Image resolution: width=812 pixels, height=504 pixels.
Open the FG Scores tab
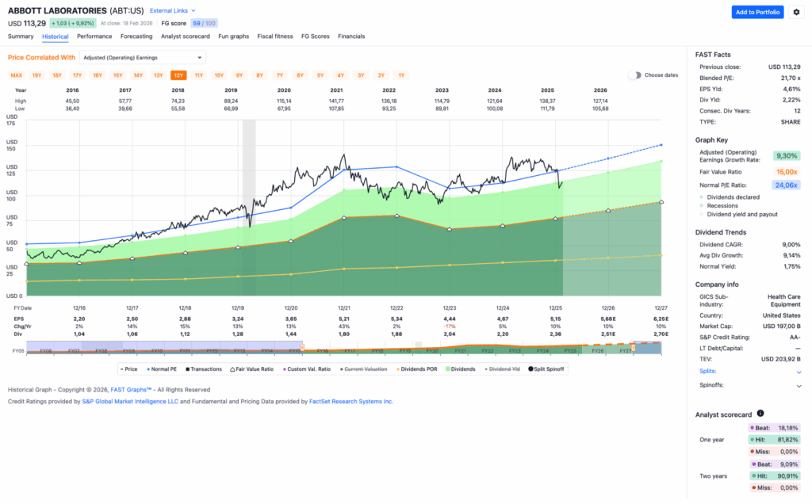point(315,36)
